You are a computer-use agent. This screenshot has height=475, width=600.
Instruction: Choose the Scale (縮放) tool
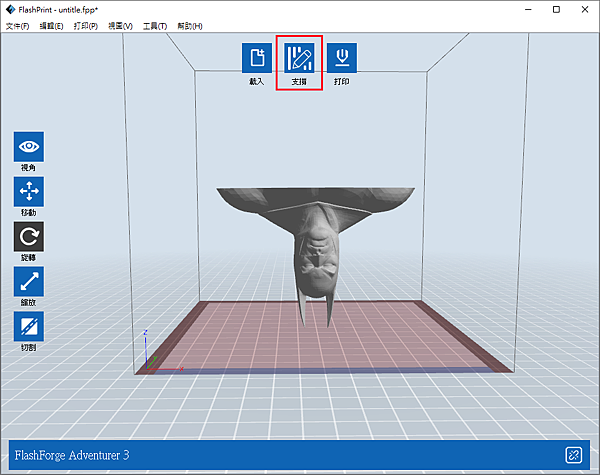pyautogui.click(x=28, y=281)
